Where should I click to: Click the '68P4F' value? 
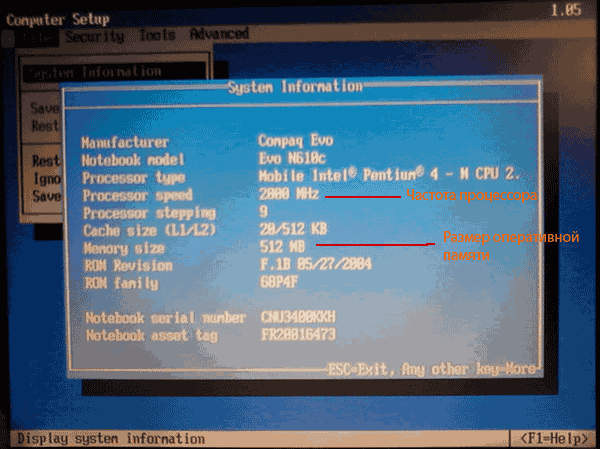pyautogui.click(x=279, y=282)
